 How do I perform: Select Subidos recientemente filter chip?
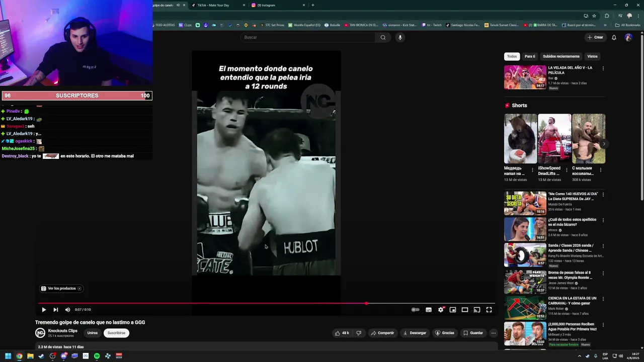pos(561,56)
